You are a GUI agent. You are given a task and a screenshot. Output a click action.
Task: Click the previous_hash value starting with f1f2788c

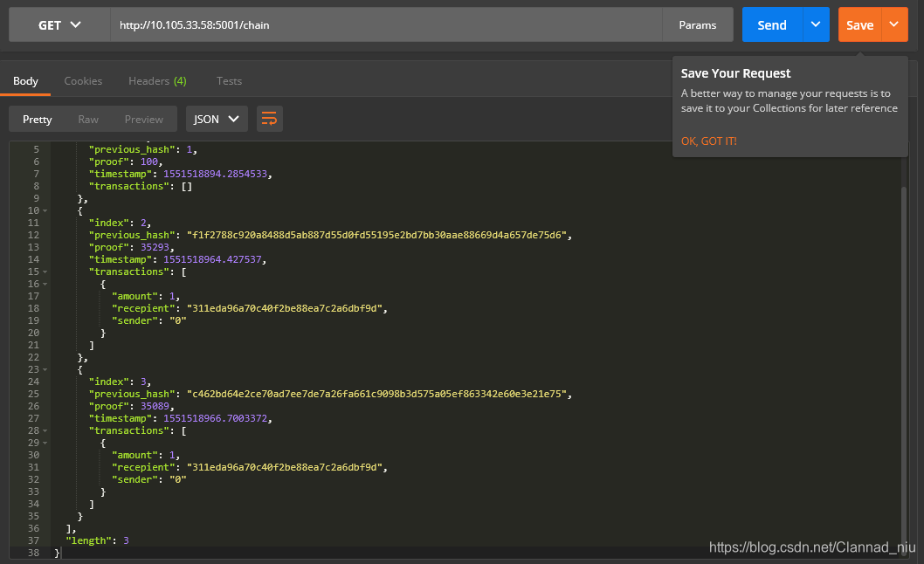[x=376, y=235]
